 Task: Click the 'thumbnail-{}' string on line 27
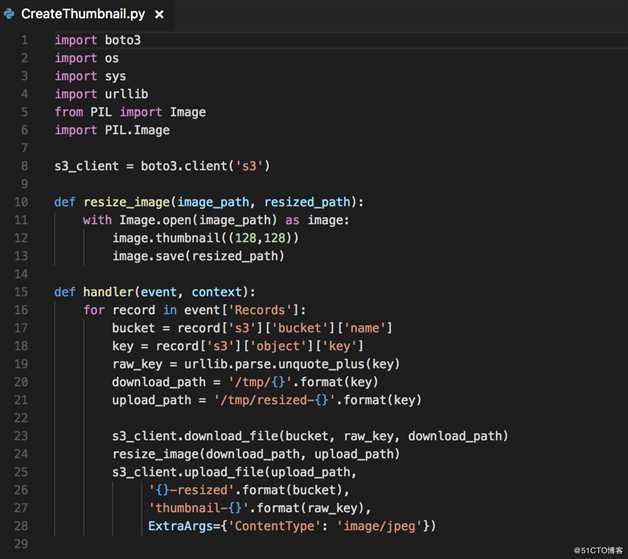198,508
